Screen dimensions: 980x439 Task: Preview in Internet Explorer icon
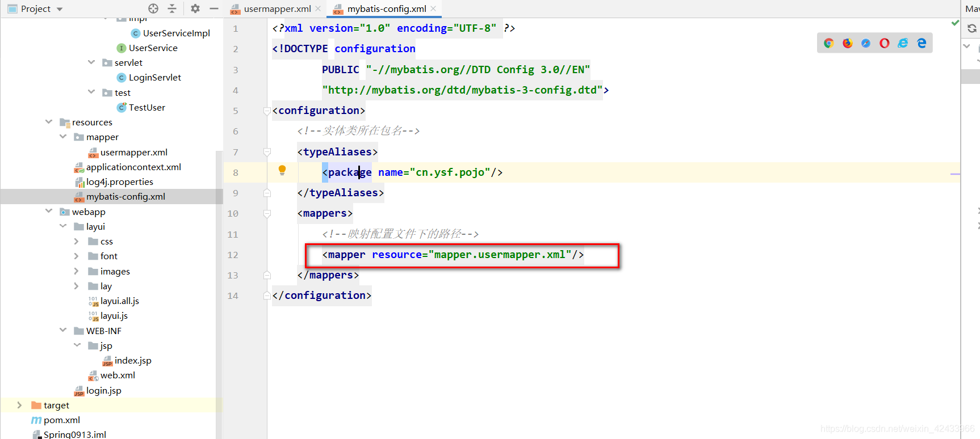pyautogui.click(x=903, y=43)
